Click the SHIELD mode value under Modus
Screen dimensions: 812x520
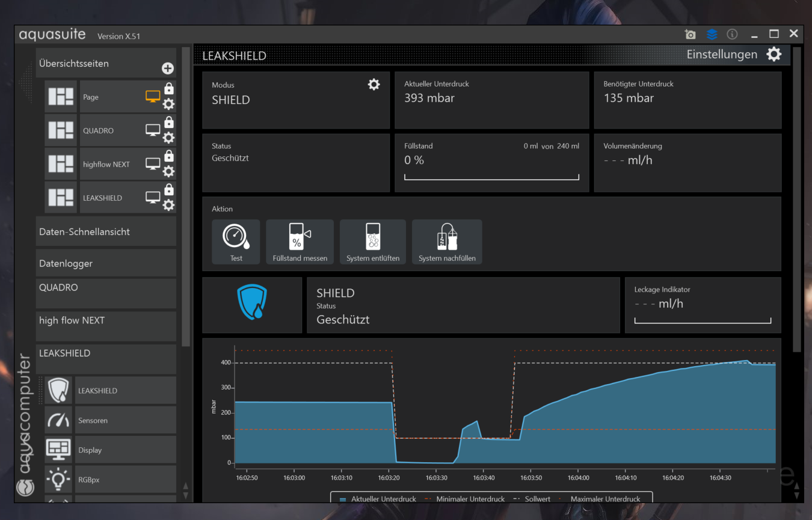230,100
